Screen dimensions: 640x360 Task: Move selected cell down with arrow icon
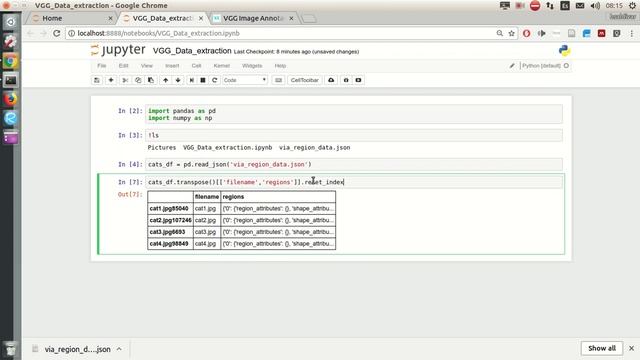(x=178, y=80)
